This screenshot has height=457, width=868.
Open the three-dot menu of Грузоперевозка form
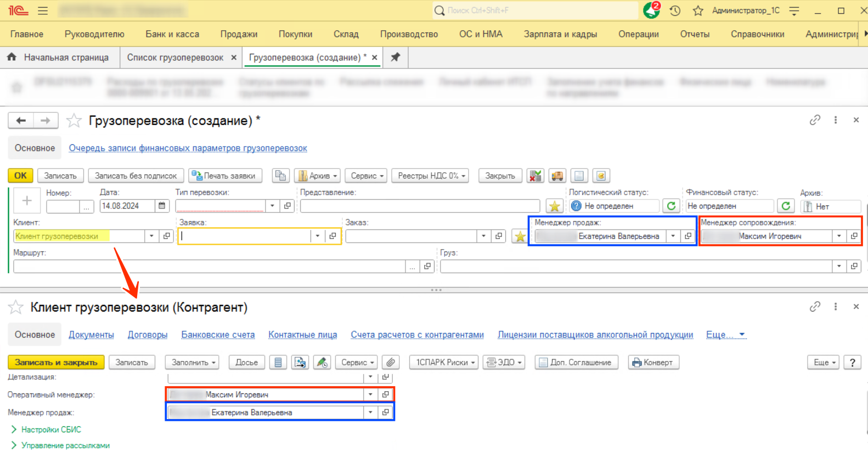click(836, 120)
